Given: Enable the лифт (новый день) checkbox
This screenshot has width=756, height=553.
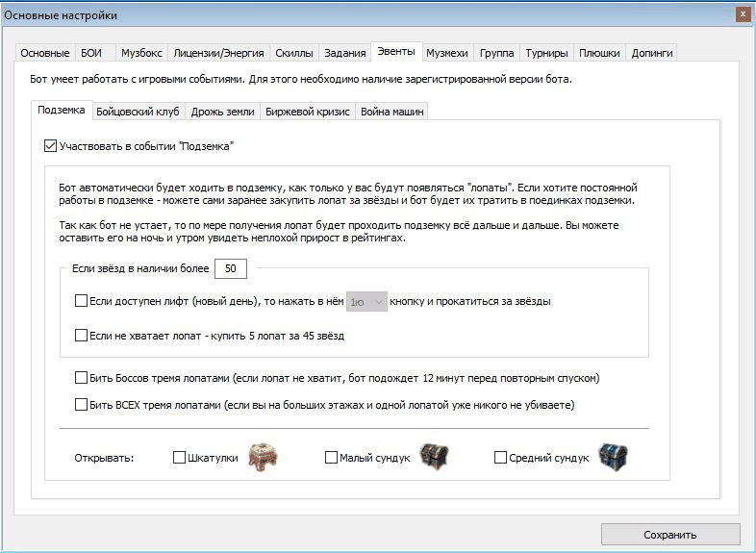Looking at the screenshot, I should point(81,301).
